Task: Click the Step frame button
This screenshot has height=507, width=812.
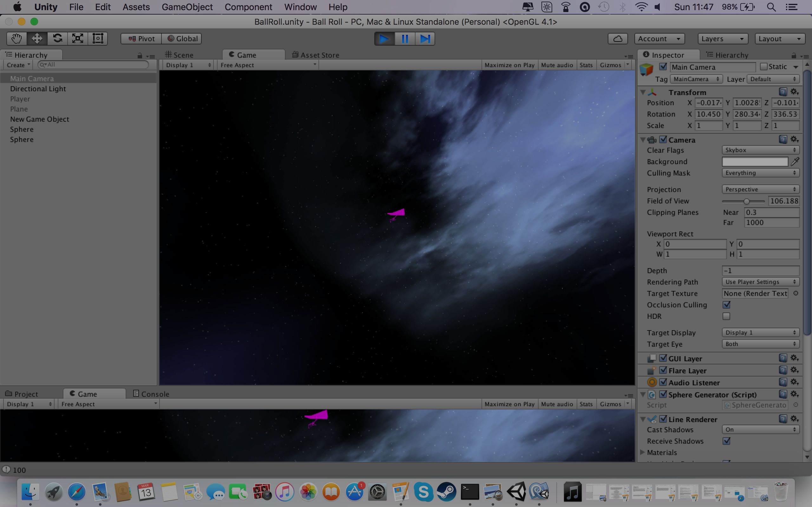Action: pos(425,39)
